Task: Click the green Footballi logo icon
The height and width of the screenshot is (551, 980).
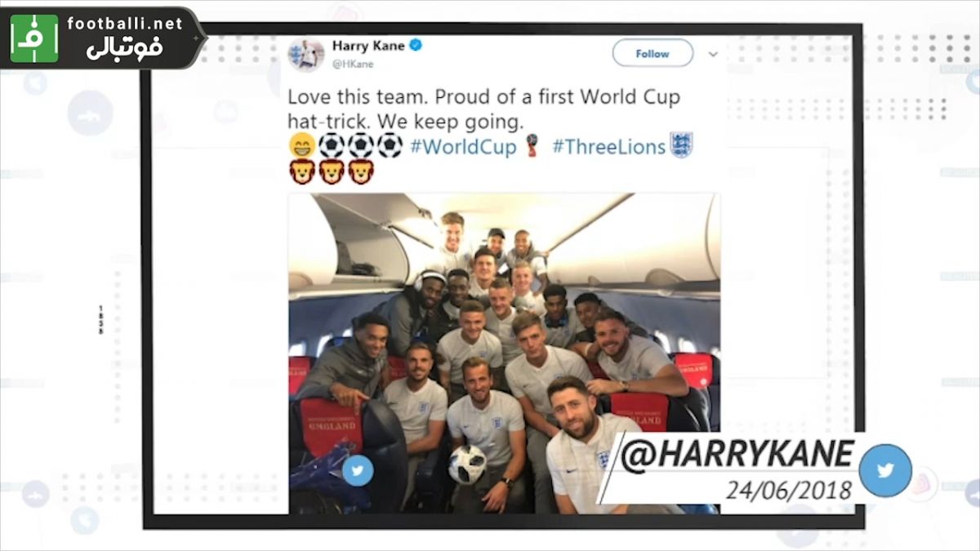Action: [34, 38]
